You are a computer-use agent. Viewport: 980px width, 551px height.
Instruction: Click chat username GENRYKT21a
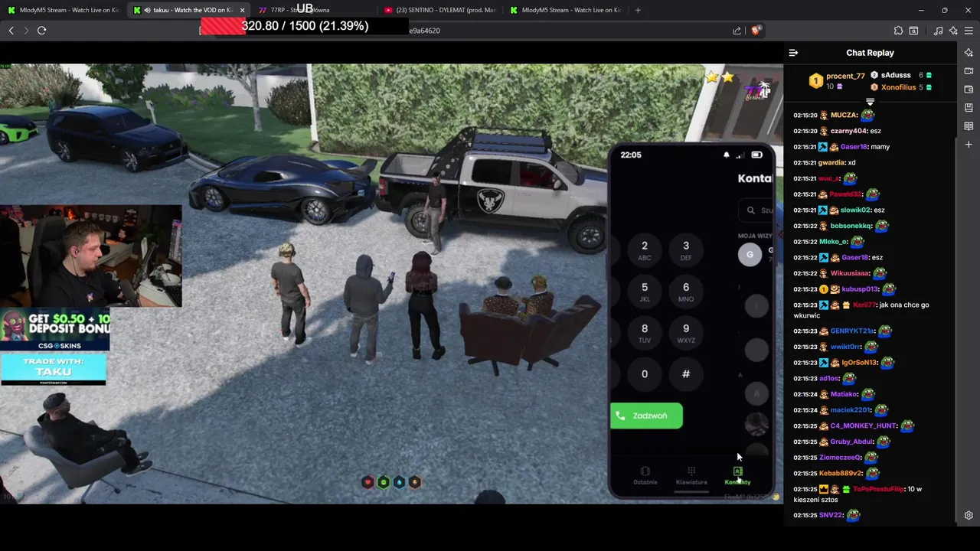pyautogui.click(x=852, y=331)
